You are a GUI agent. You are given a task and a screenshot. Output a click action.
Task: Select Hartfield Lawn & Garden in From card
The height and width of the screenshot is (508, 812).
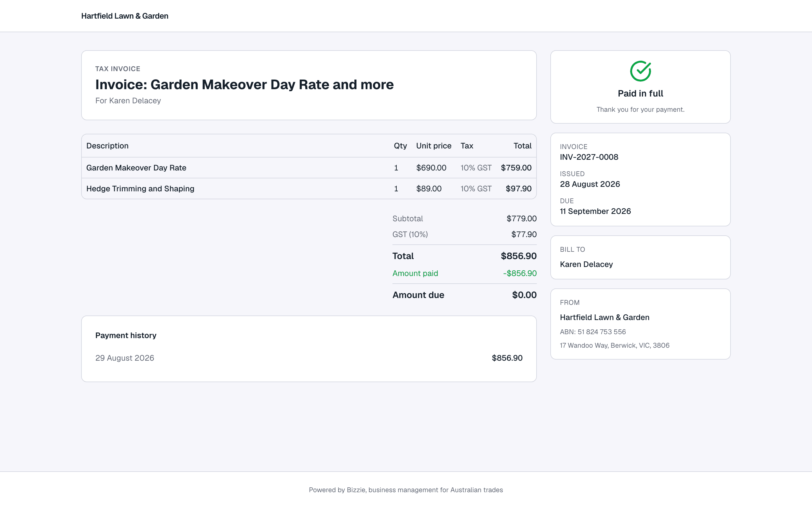point(604,317)
